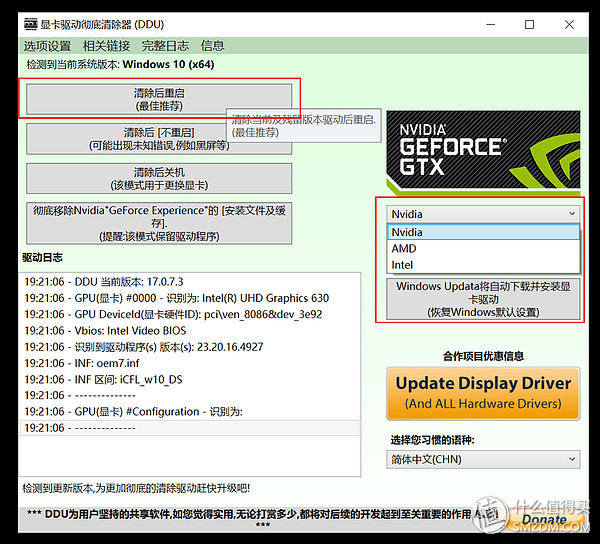Select log line 'INF 区间: iCFL_w10_DS'
This screenshot has height=544, width=600.
(x=190, y=379)
